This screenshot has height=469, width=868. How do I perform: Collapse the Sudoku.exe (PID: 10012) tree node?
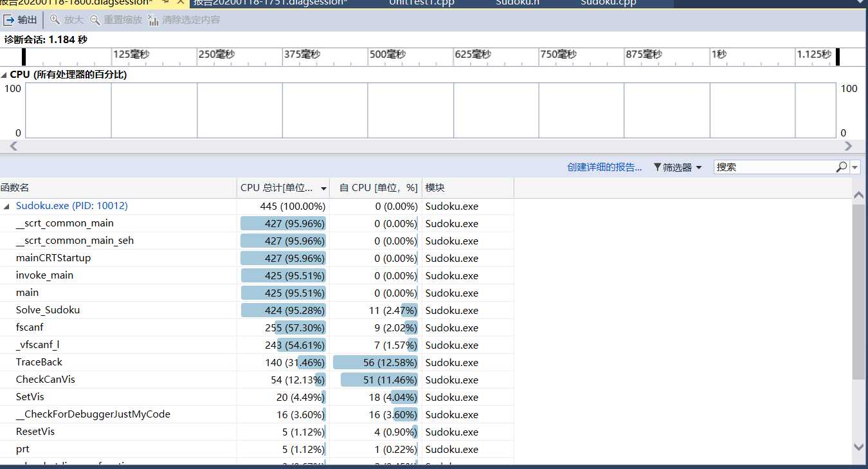click(x=7, y=207)
